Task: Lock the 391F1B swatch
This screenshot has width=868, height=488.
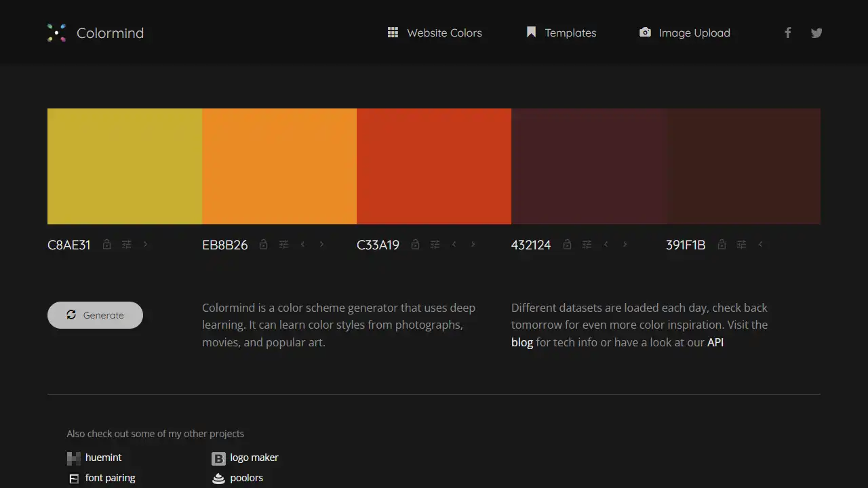Action: tap(722, 244)
